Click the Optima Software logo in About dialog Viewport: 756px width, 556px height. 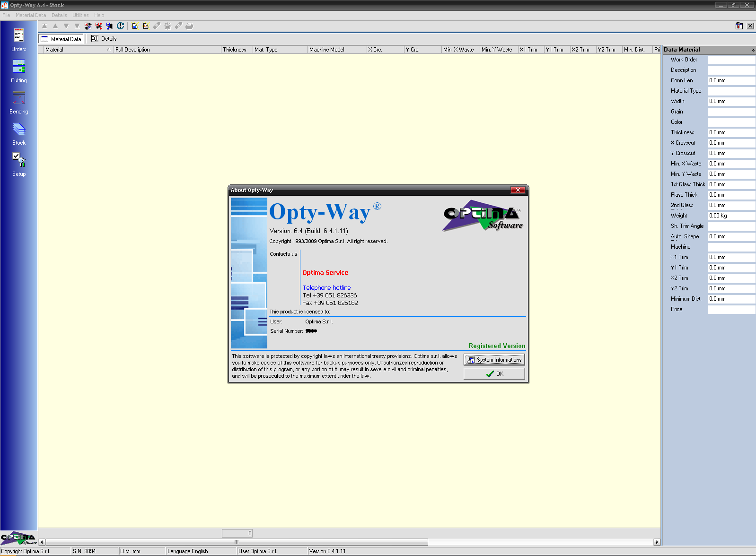click(483, 216)
